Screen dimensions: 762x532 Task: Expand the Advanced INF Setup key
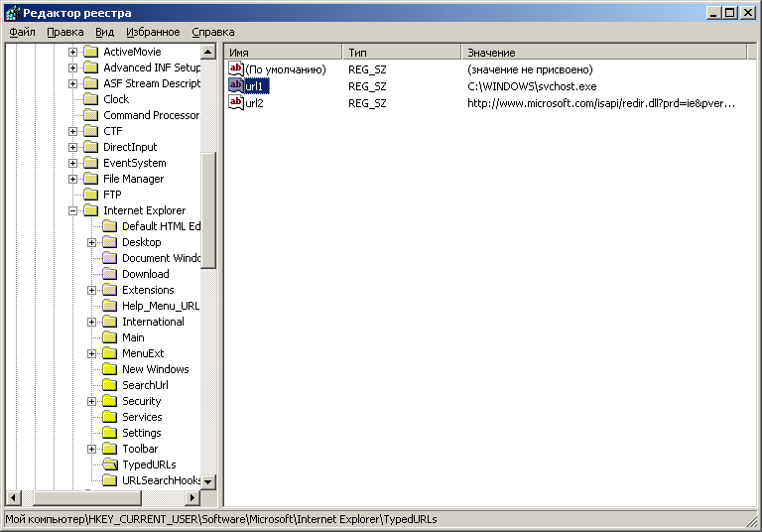(x=72, y=67)
